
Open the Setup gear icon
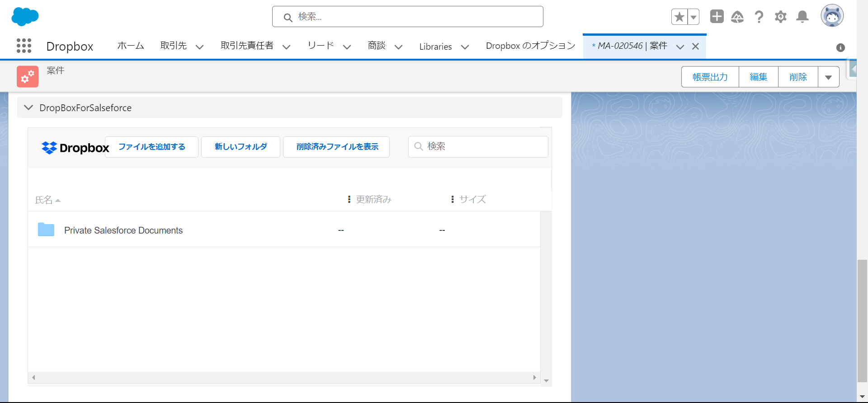[x=781, y=17]
